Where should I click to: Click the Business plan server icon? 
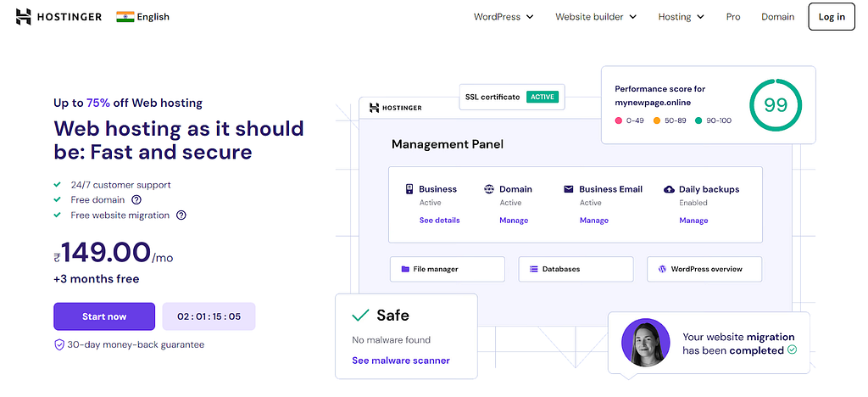[409, 189]
